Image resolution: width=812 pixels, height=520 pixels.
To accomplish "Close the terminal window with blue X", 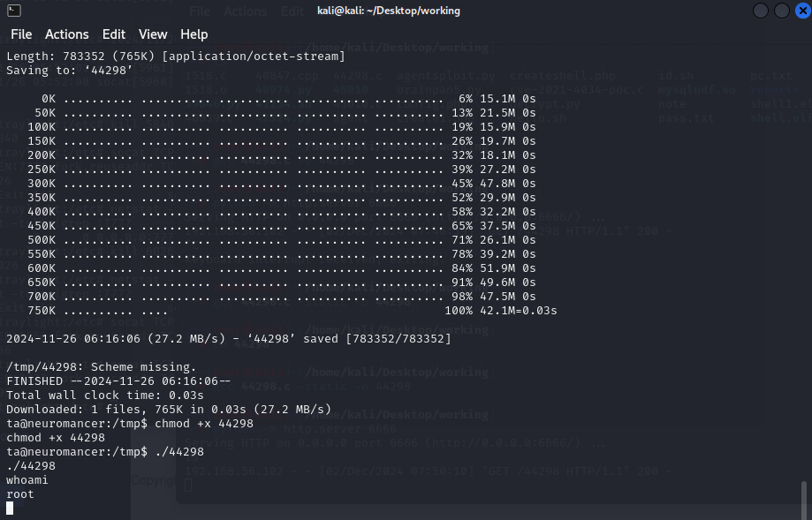I will pos(802,11).
